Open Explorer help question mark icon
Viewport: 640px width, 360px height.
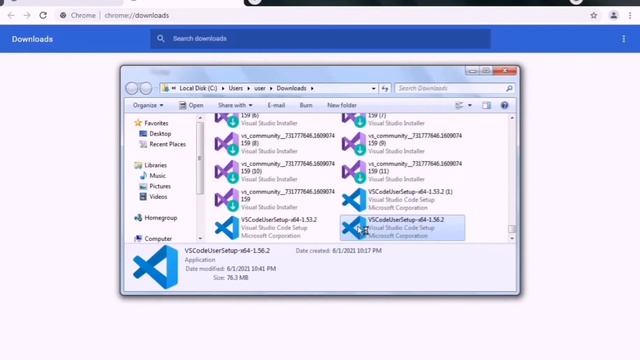coord(504,105)
